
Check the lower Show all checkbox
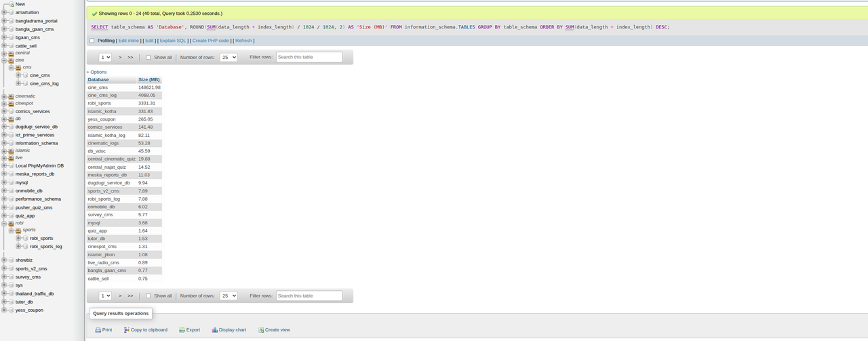point(149,296)
